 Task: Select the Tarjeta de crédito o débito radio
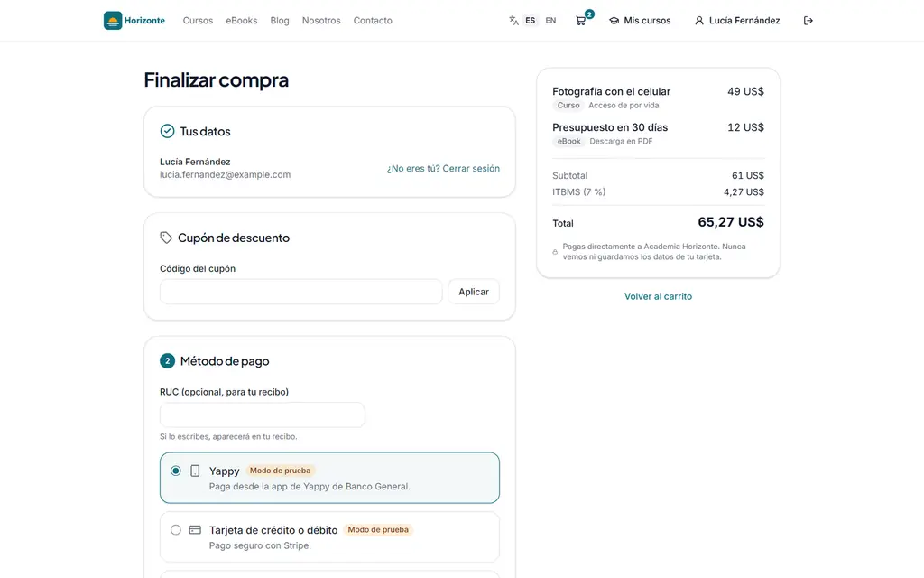pyautogui.click(x=176, y=529)
